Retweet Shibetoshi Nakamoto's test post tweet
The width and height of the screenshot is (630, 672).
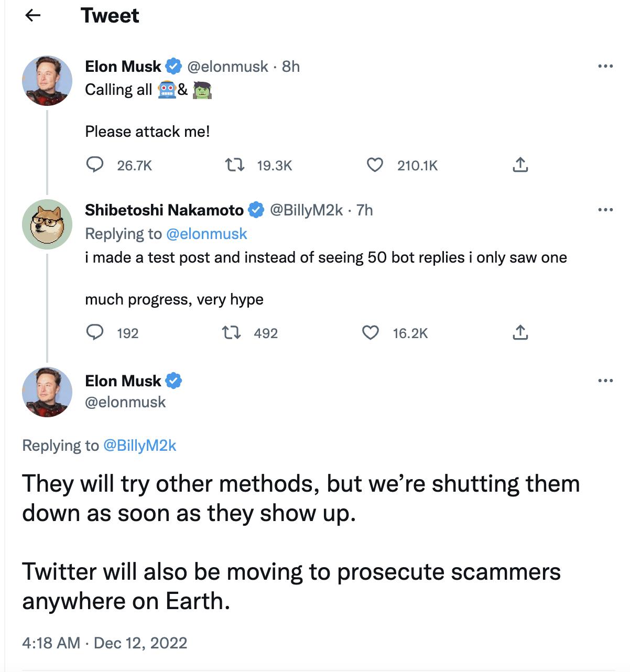(x=231, y=333)
